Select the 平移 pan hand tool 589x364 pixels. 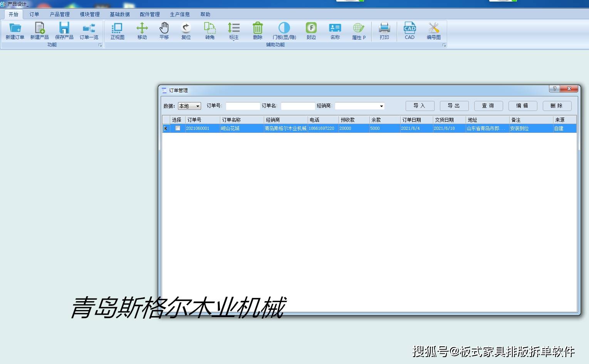point(164,31)
